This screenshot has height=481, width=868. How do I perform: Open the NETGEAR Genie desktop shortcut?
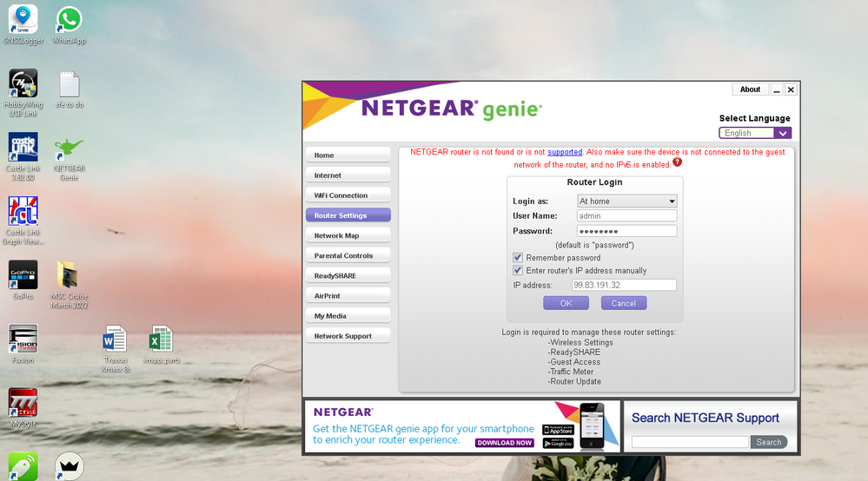point(70,157)
